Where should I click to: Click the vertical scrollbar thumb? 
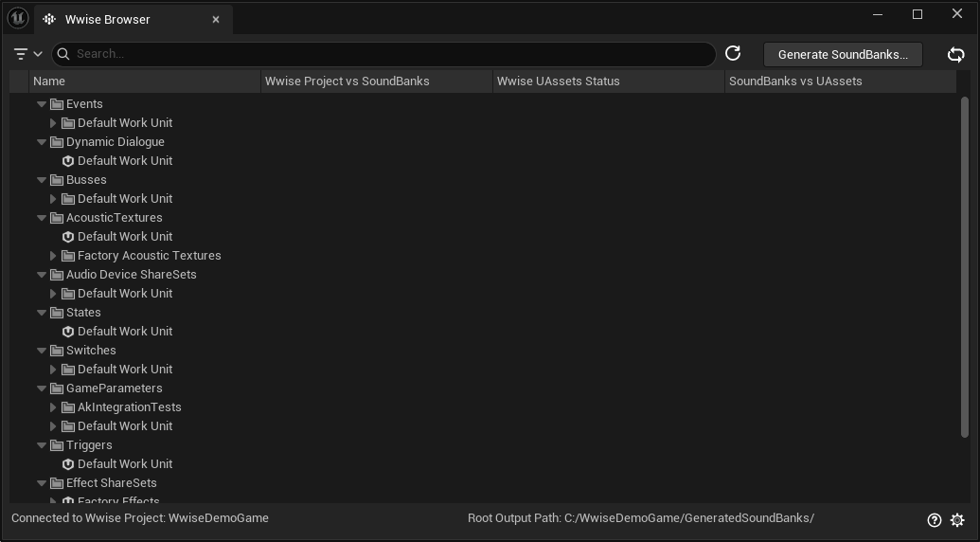click(964, 267)
